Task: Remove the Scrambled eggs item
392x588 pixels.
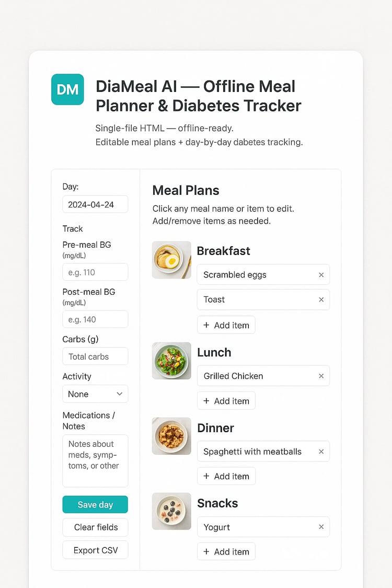Action: pos(321,275)
